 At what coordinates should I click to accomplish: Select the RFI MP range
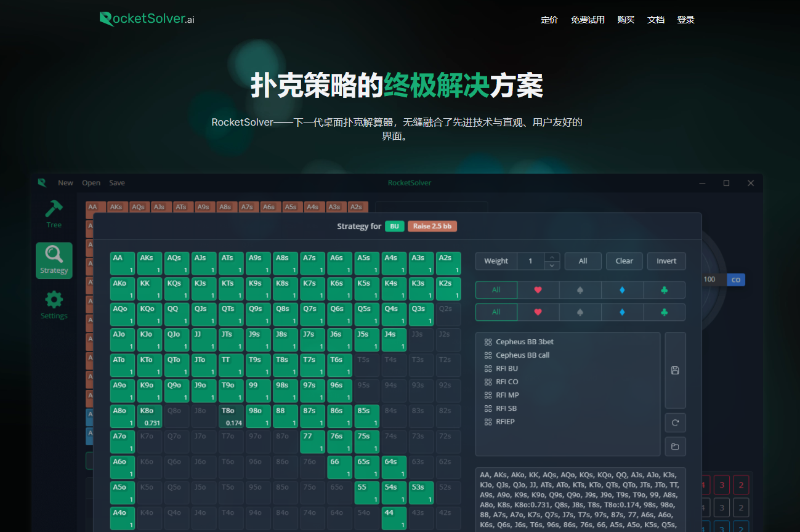(507, 395)
